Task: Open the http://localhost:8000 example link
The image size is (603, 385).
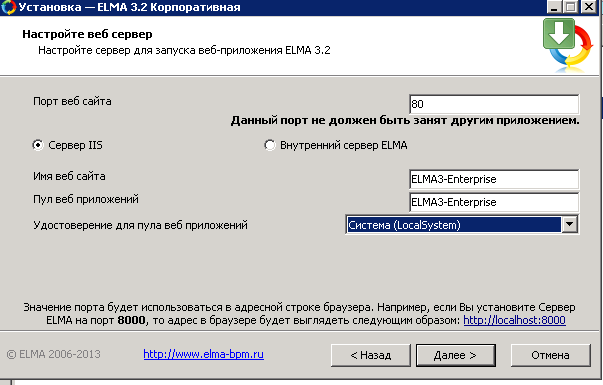Action: pos(514,320)
